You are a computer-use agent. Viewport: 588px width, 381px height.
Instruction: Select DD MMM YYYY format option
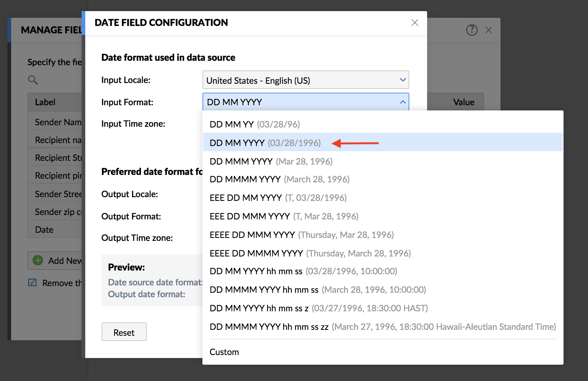point(271,162)
